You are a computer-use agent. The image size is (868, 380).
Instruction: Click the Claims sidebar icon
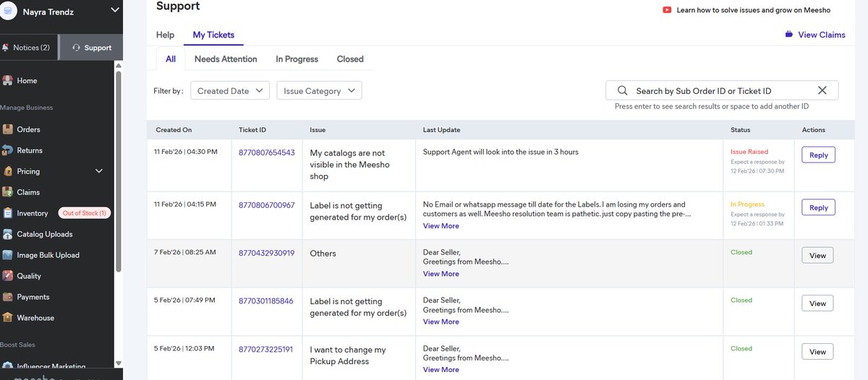(7, 192)
